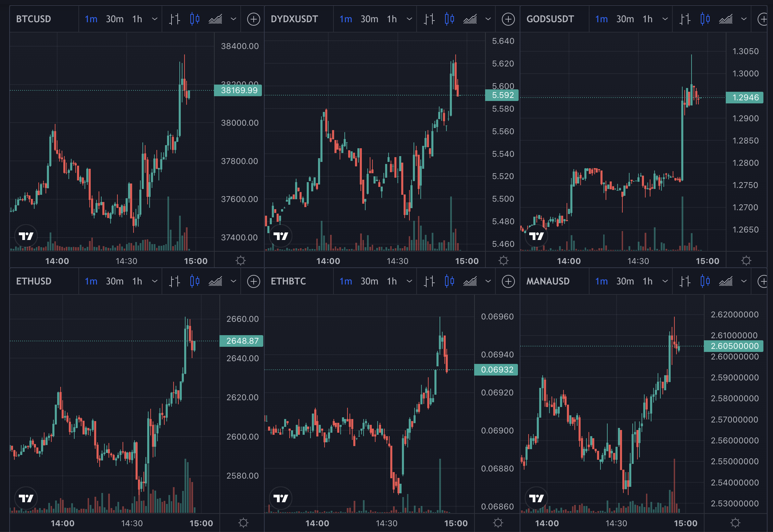The image size is (773, 532).
Task: Select candles chart style on ETHUSD chart
Action: pyautogui.click(x=194, y=281)
